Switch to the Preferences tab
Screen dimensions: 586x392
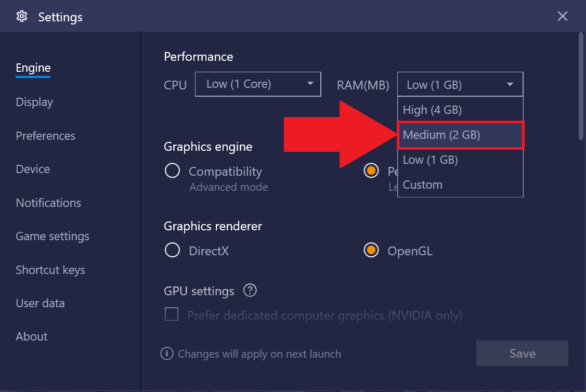pos(46,136)
